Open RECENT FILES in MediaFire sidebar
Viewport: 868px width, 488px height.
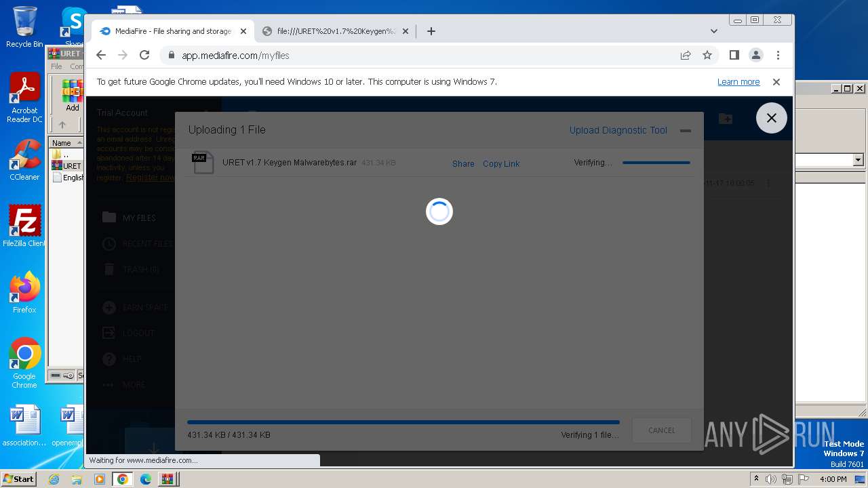137,243
